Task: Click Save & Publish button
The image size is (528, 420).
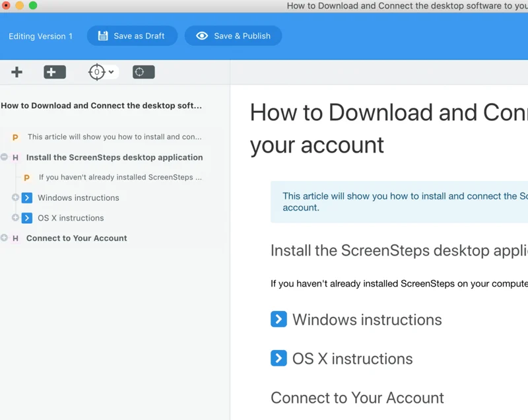Action: coord(233,36)
